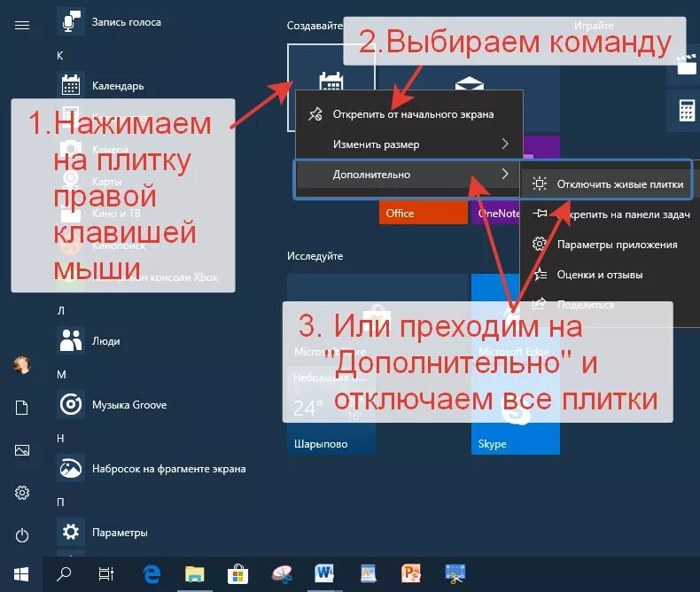This screenshot has height=592, width=700.
Task: Open Snipping Tool scissors taskbar icon
Action: (282, 574)
